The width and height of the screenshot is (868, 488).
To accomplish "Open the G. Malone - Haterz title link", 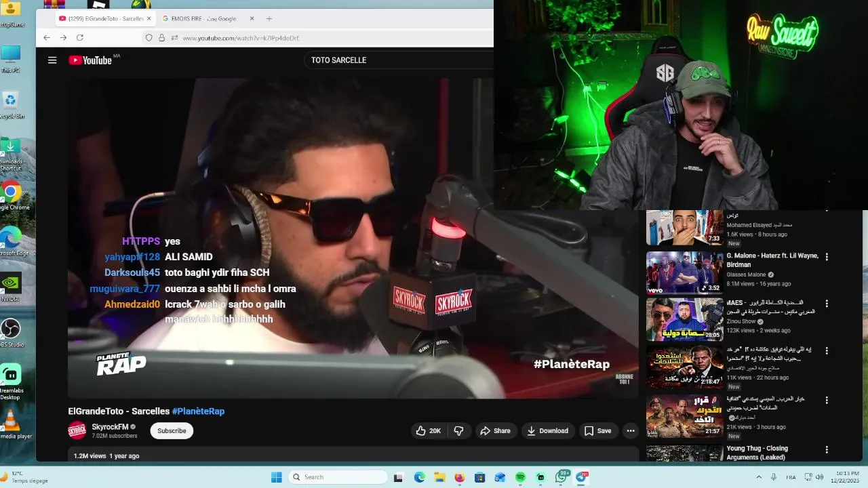I will point(772,260).
